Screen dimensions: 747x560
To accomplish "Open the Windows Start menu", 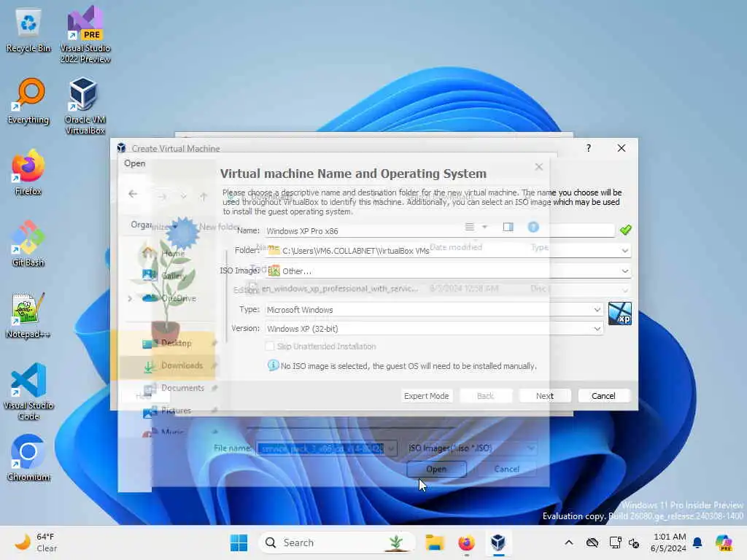I will (239, 542).
